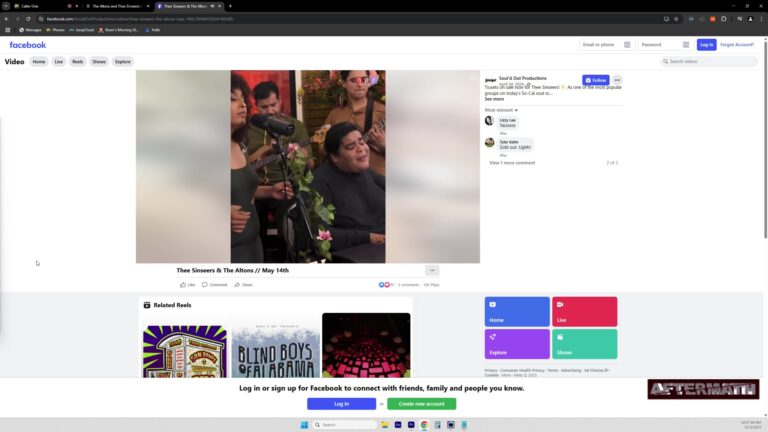Open three-dot options next to Follow
Image resolution: width=768 pixels, height=432 pixels.
click(617, 80)
